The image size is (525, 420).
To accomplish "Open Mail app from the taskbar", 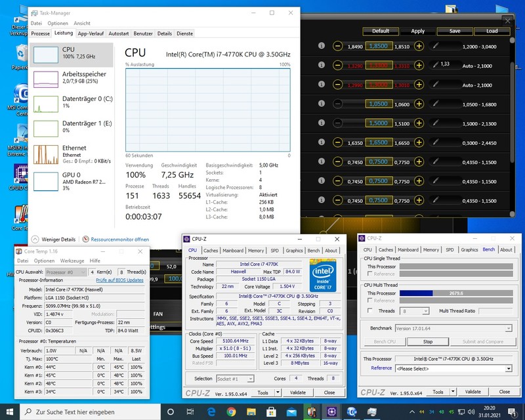I will 291,411.
